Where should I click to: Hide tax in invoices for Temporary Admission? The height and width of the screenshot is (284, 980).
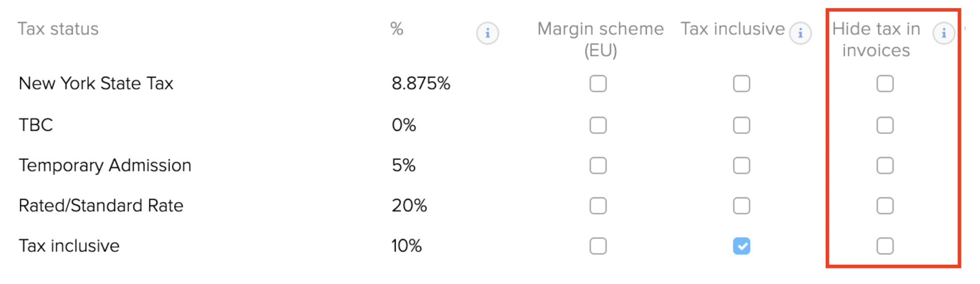(x=885, y=166)
